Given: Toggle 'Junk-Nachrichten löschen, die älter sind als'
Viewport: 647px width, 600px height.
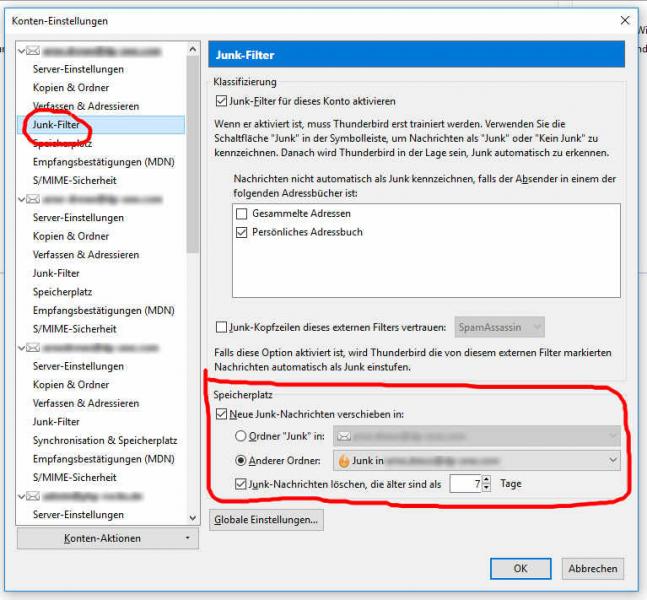Looking at the screenshot, I should pyautogui.click(x=241, y=484).
